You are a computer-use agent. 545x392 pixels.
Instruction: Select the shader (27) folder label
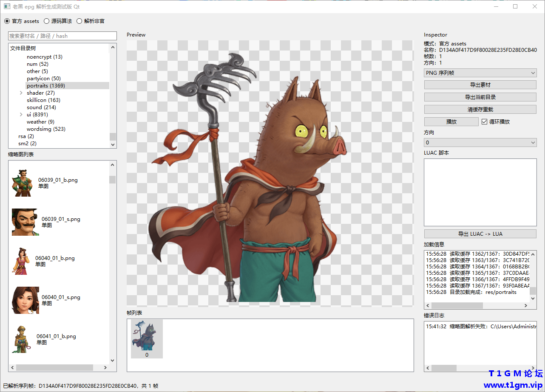(41, 93)
